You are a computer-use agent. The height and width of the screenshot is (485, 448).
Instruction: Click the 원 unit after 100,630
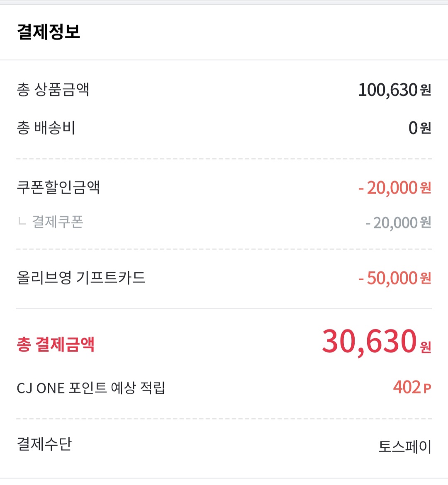pos(426,90)
